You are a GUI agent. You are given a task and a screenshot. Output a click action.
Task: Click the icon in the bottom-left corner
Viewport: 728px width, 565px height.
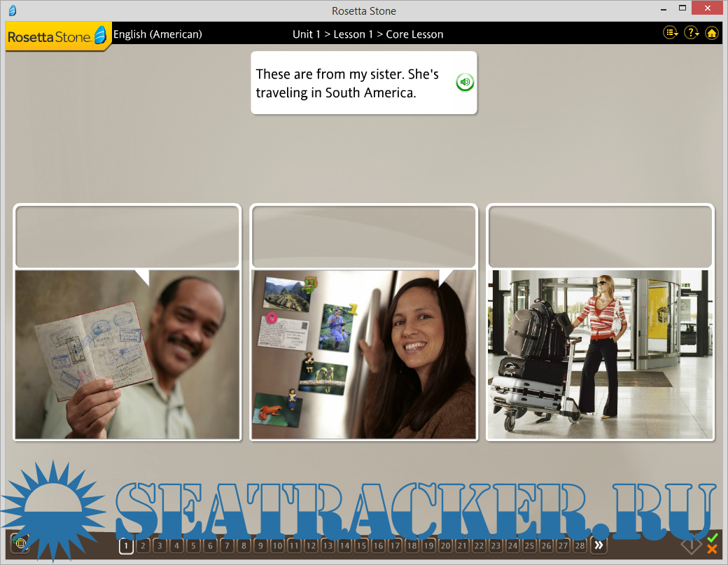tap(20, 543)
